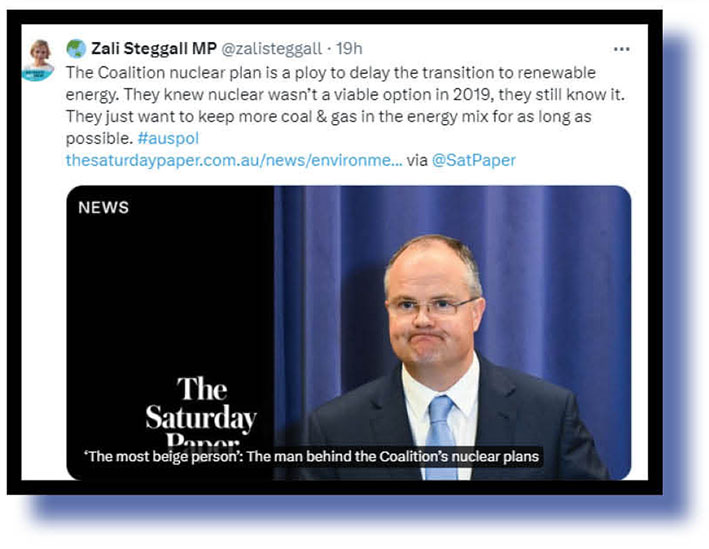Viewport: 709px width, 549px height.
Task: Click the globe emoji beside the name
Action: pyautogui.click(x=76, y=48)
